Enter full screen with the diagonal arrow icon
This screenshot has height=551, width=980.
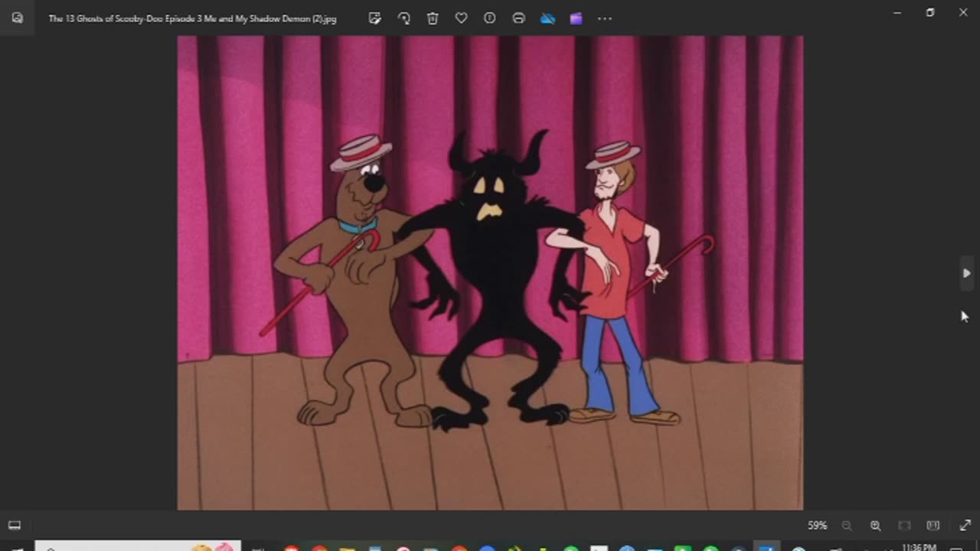(965, 526)
